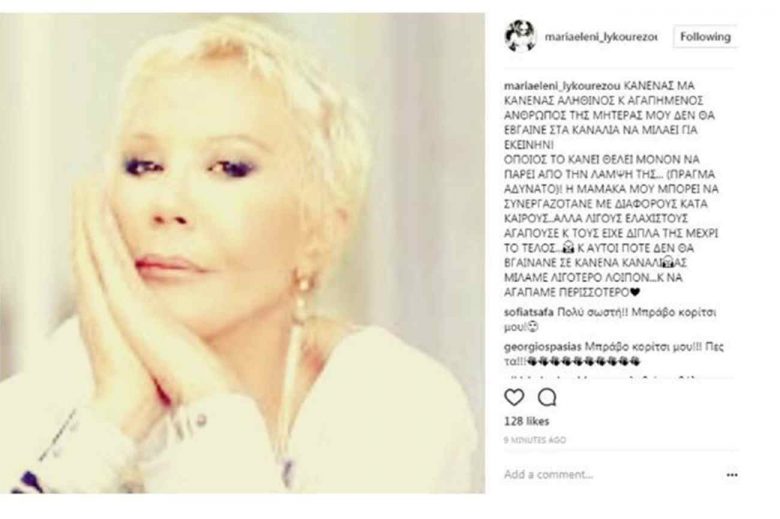
Task: Toggle the Following button
Action: pyautogui.click(x=705, y=37)
